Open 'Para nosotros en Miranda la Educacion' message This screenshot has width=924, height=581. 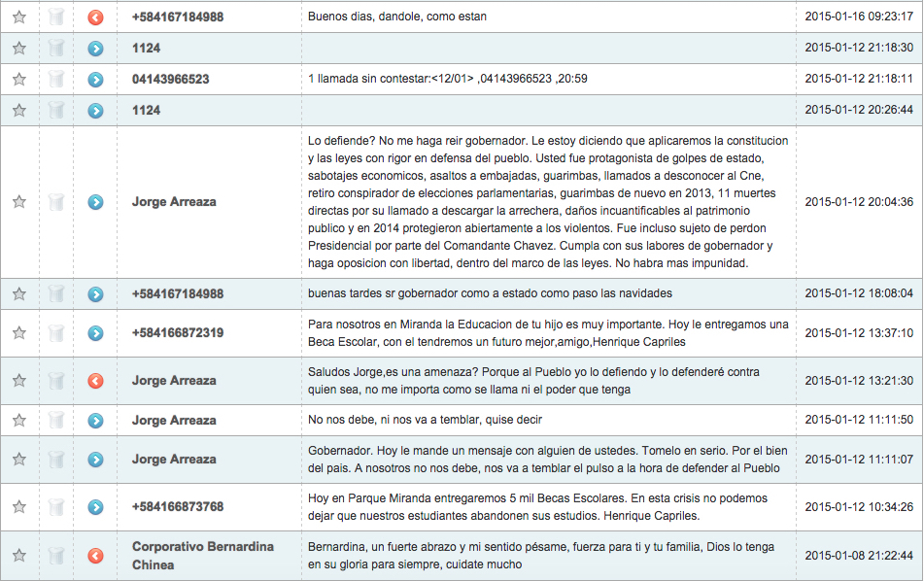point(548,333)
